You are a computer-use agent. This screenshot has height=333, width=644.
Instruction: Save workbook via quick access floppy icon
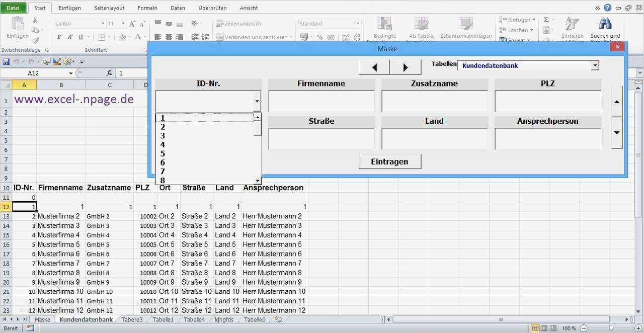click(x=6, y=61)
